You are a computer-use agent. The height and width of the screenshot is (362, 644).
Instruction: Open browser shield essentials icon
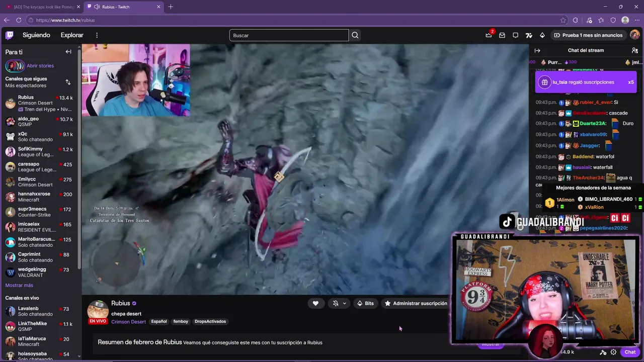point(613,20)
